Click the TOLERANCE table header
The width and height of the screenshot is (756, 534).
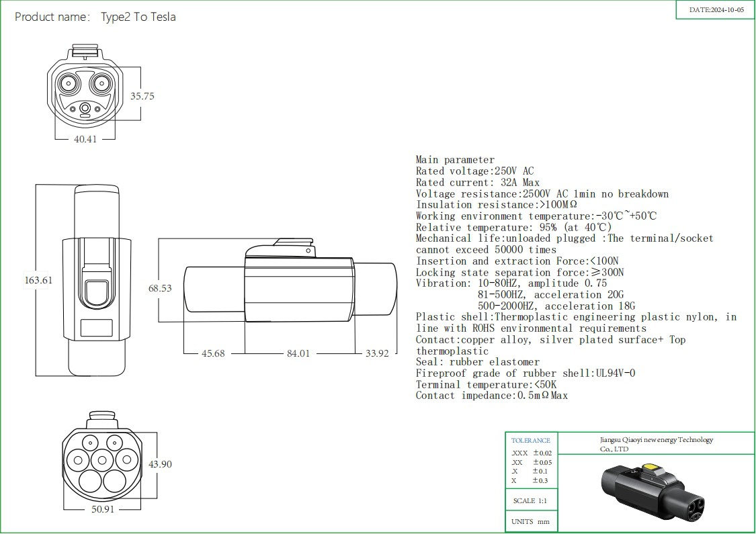[530, 441]
